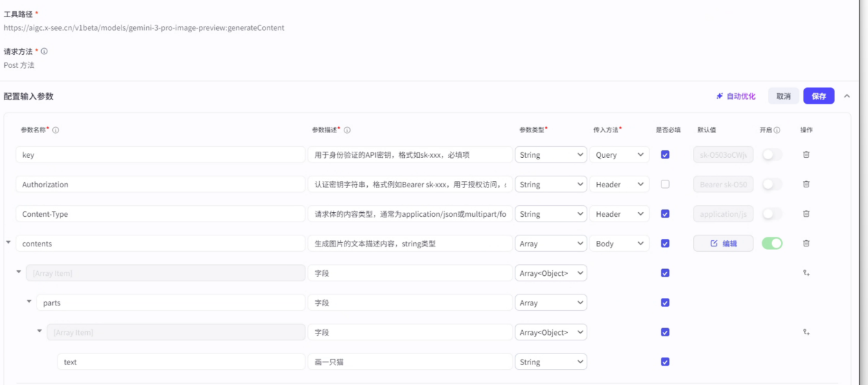
Task: Add child field to nested Array Item under parts
Action: pyautogui.click(x=806, y=332)
